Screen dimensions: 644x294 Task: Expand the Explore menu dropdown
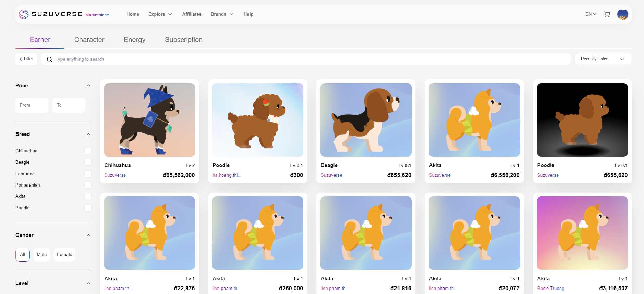point(160,14)
